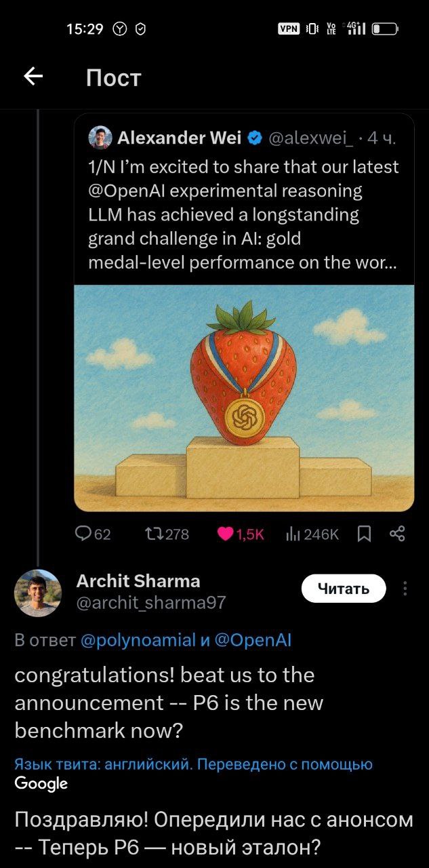Open the strawberry medal image
Viewport: 429px width, 868px height.
pyautogui.click(x=244, y=397)
